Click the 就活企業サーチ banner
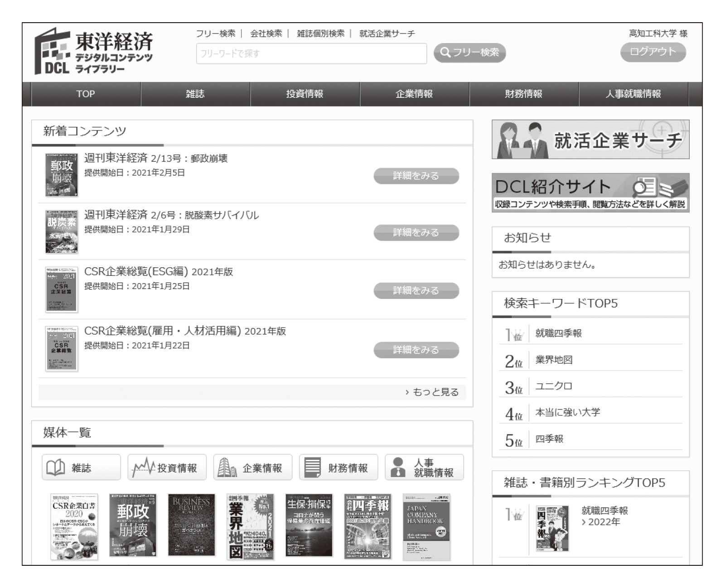Screen dimensions: 725x588 [x=590, y=140]
